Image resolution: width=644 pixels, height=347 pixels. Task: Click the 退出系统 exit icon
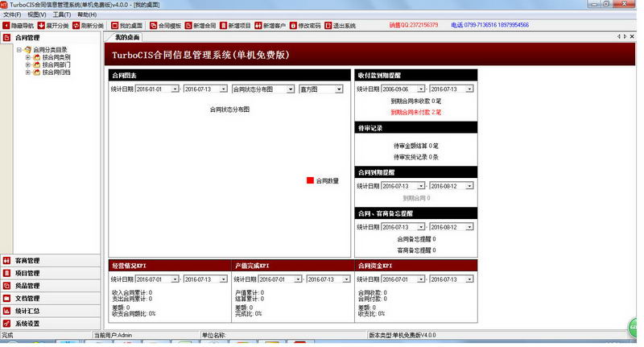tap(328, 26)
